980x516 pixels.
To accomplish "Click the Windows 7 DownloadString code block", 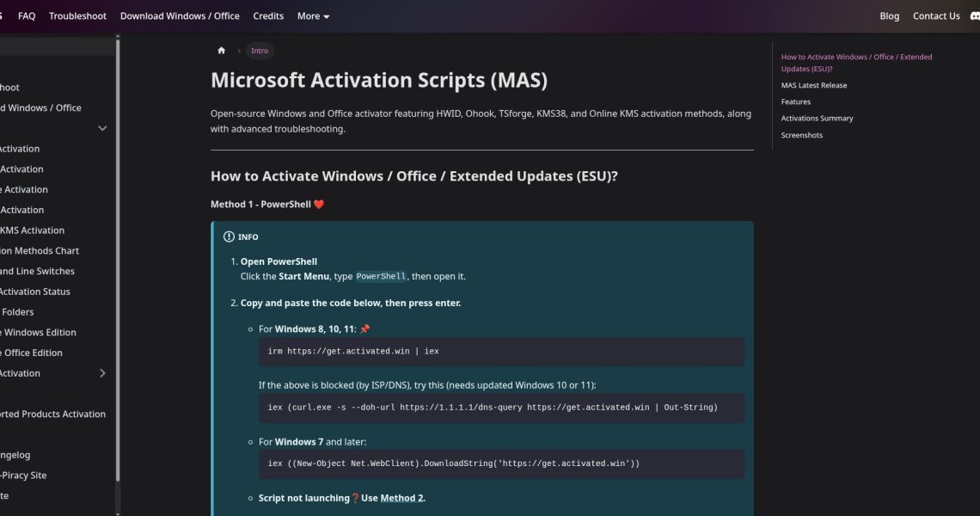I will coord(501,464).
